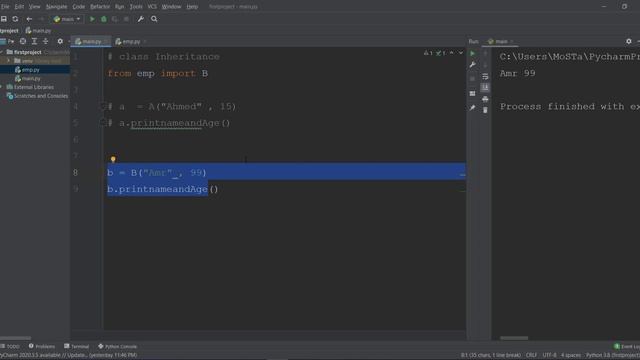Viewport: 640px width, 360px height.
Task: Switch to the emp.py editor tab
Action: [x=130, y=42]
